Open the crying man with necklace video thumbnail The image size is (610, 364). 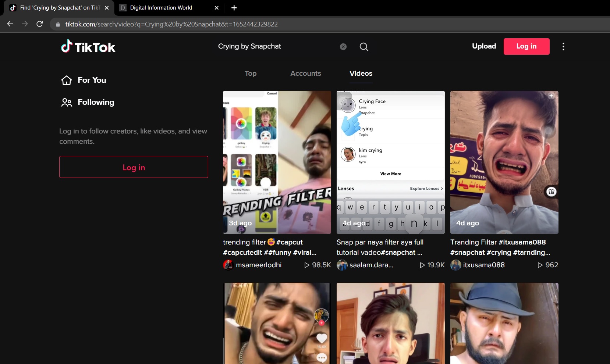click(x=277, y=324)
